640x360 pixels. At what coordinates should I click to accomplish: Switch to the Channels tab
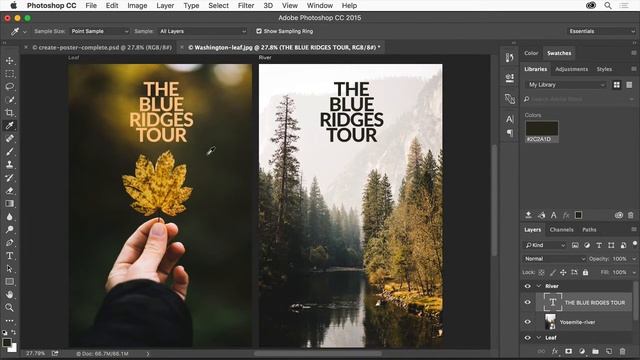(561, 230)
